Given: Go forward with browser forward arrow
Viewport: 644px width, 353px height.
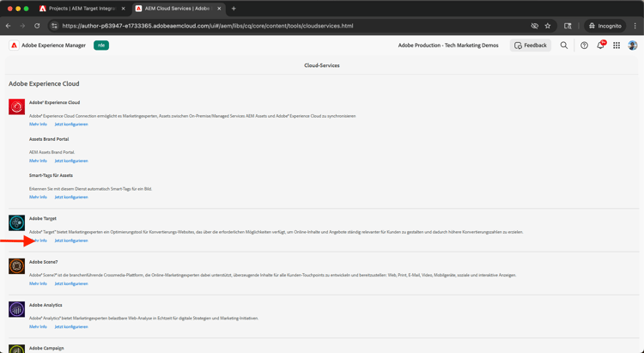Looking at the screenshot, I should pos(22,26).
